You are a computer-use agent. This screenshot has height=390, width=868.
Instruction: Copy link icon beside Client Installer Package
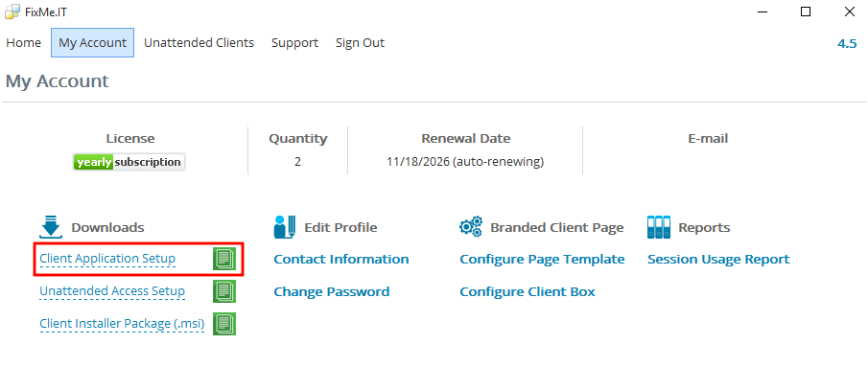[x=224, y=324]
